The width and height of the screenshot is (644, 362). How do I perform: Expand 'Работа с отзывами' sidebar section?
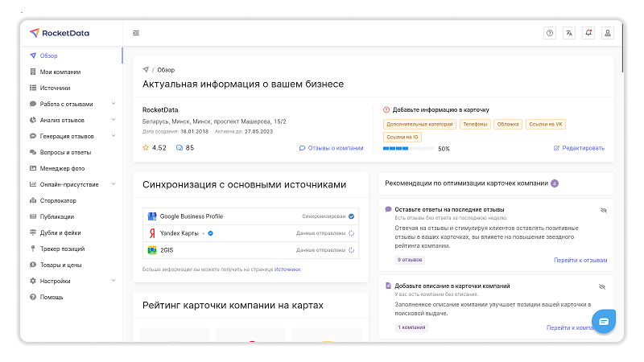click(114, 104)
